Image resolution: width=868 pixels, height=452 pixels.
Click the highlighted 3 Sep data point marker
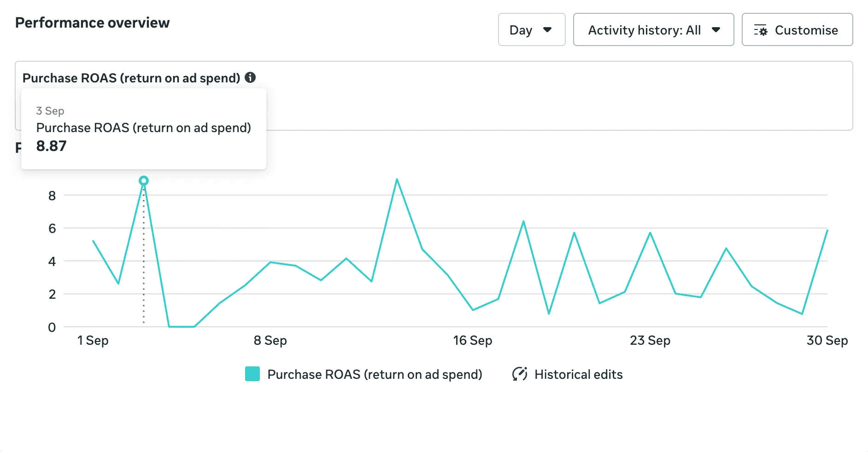(x=144, y=181)
